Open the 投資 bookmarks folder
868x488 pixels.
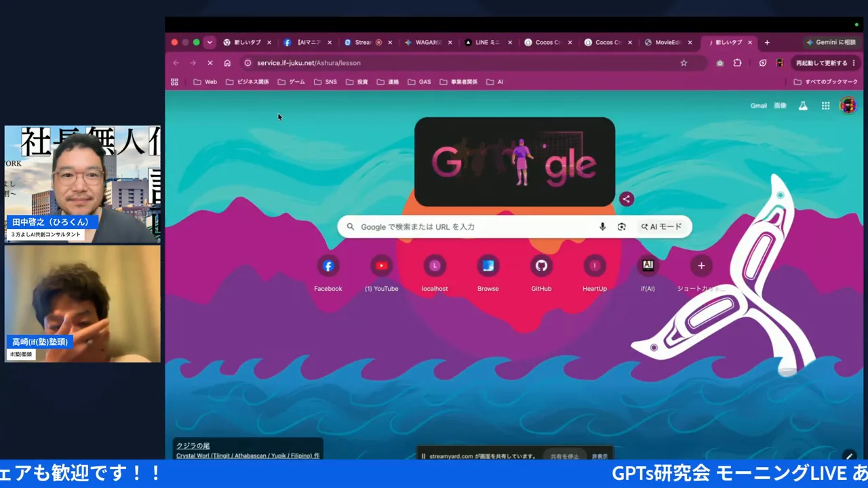click(x=357, y=82)
